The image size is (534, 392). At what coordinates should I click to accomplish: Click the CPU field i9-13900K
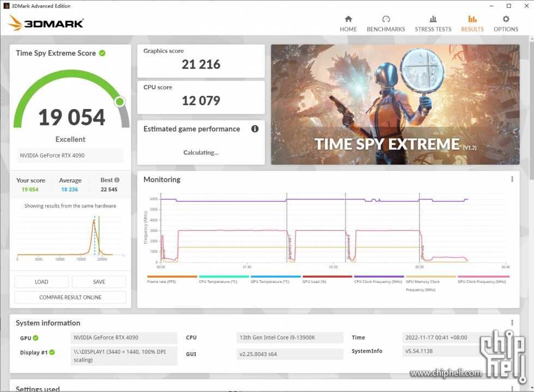tap(290, 338)
